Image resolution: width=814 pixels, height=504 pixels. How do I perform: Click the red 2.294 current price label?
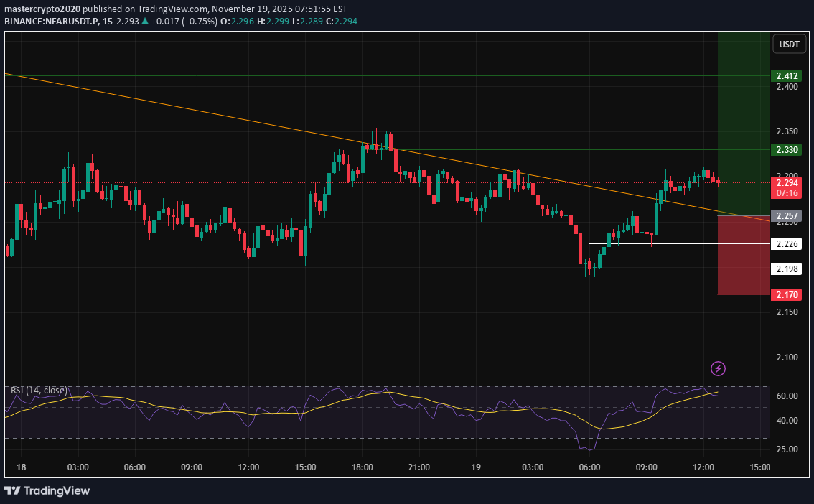click(x=787, y=183)
